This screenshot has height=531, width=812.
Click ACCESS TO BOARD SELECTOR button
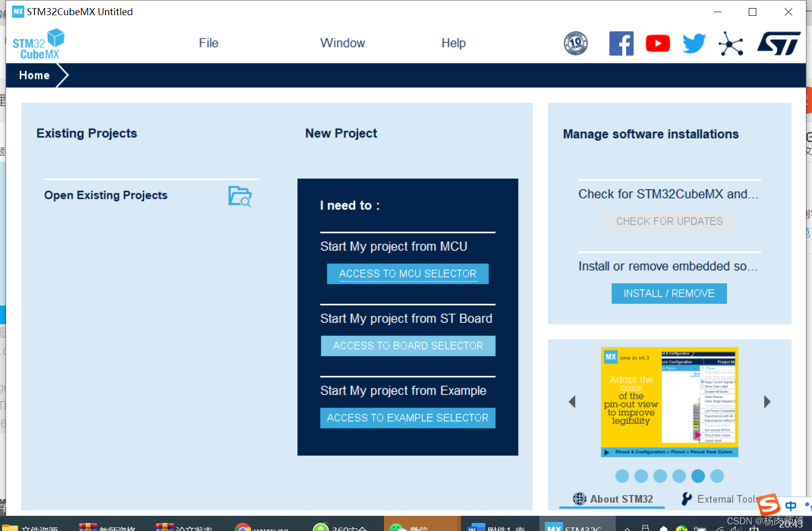pos(408,346)
